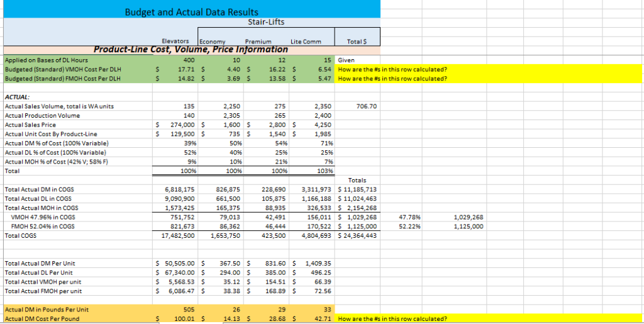This screenshot has height=324, width=644.
Task: Select 'Budgeted (Standard) FMOH Cost Per DLH' label
Action: [x=62, y=78]
